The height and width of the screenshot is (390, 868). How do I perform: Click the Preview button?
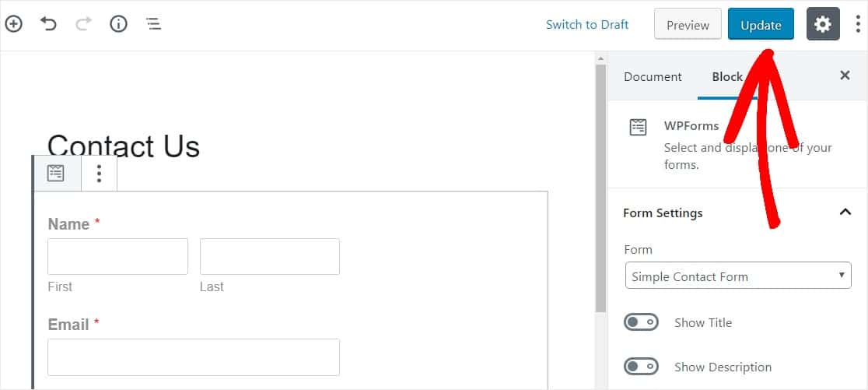[688, 25]
